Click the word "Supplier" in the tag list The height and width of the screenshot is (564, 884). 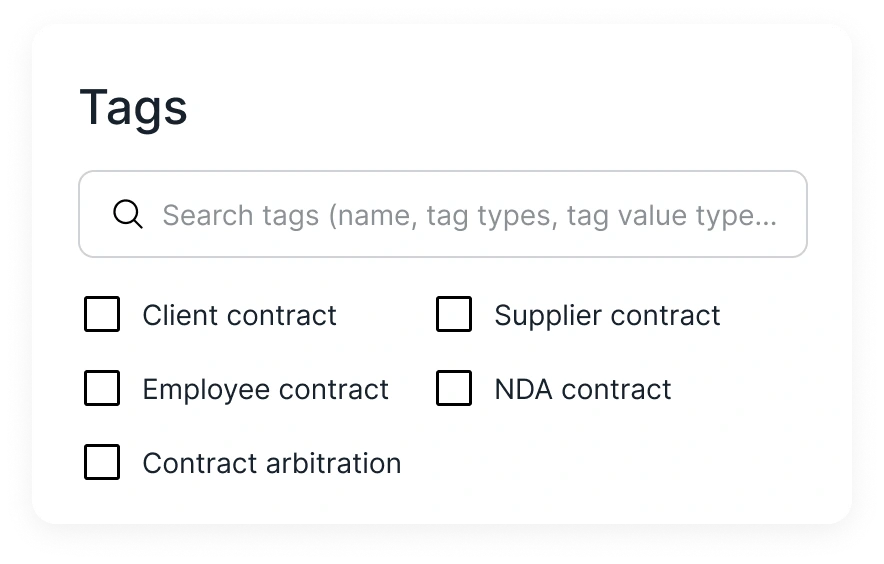coord(548,315)
